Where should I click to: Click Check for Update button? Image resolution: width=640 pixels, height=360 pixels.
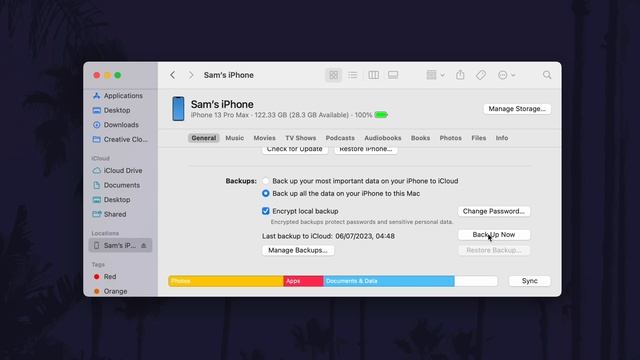coord(295,150)
